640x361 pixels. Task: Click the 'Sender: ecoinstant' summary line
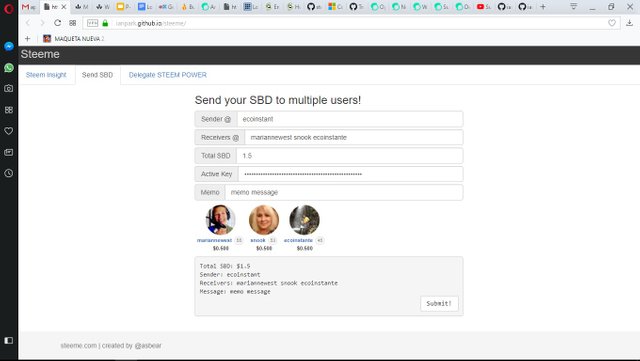pos(230,275)
